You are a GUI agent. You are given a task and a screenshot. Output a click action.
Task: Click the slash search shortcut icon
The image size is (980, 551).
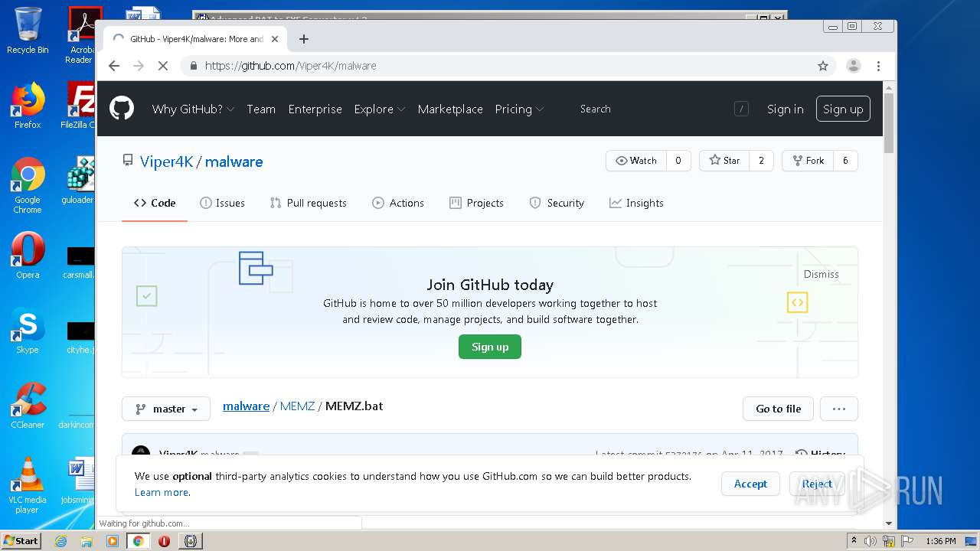tap(741, 109)
